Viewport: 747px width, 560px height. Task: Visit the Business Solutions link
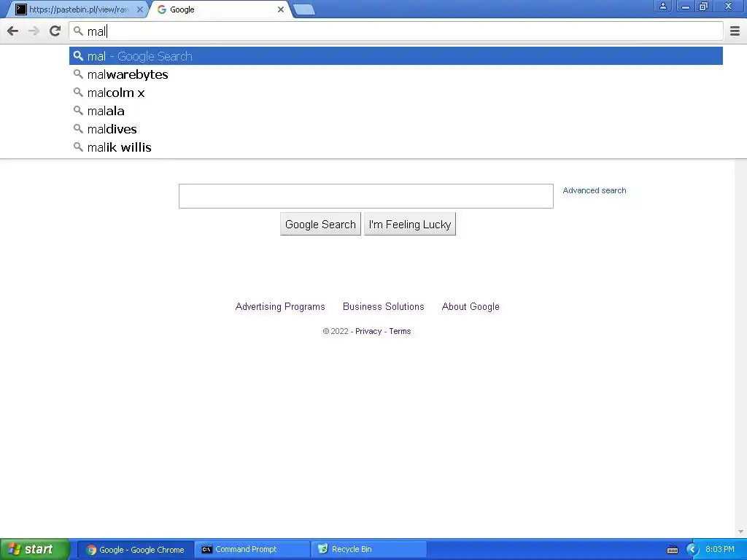384,307
